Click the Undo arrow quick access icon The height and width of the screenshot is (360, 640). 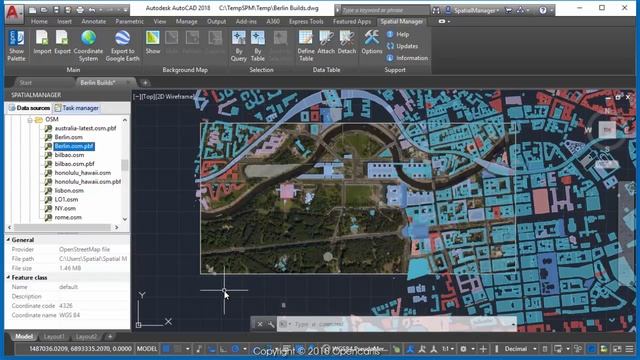pyautogui.click(x=92, y=10)
